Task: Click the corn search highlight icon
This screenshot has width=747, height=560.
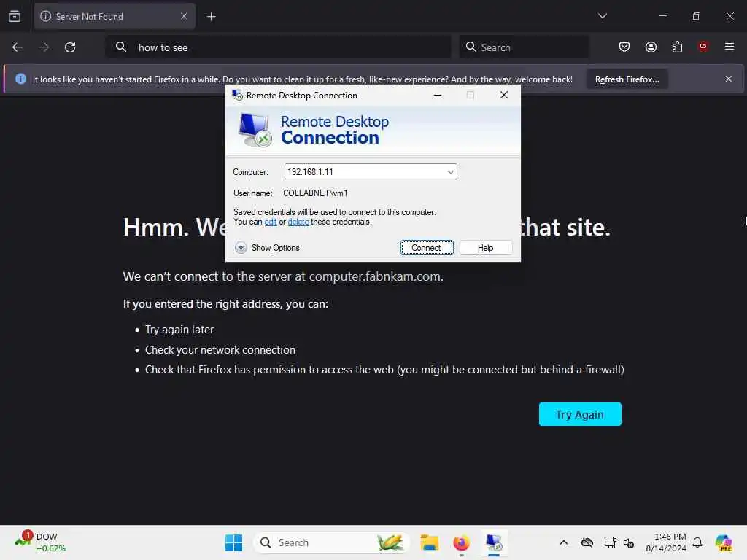Action: (390, 542)
